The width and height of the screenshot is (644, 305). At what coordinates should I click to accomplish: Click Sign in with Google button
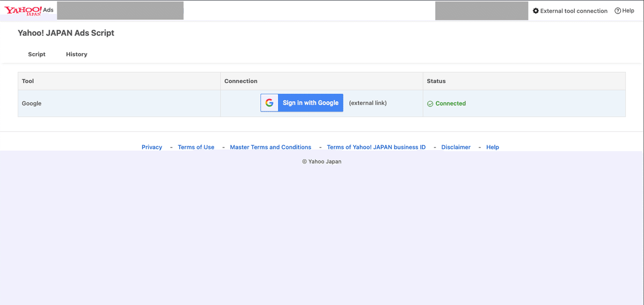click(302, 103)
